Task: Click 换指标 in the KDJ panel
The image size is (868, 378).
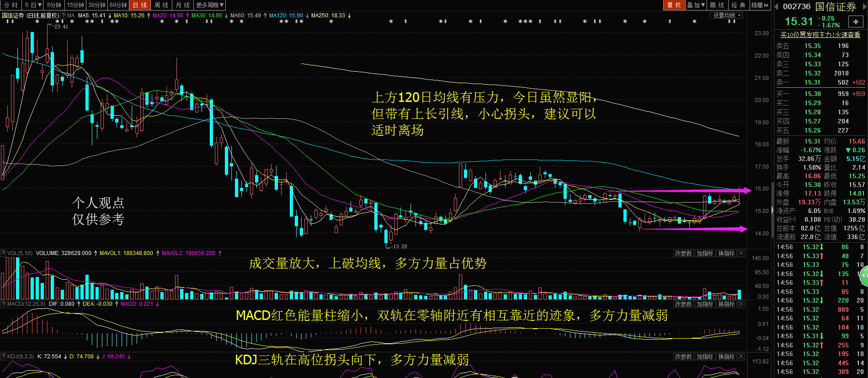Action: [x=727, y=357]
